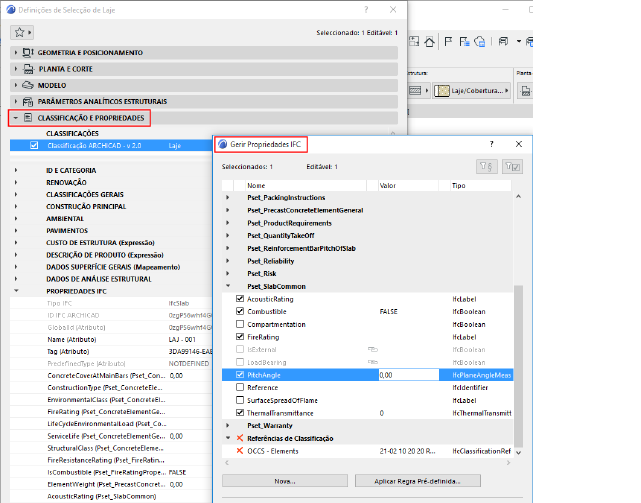Click the Planta e Corte panel icon
Screen dimensions: 641x503
(28, 69)
